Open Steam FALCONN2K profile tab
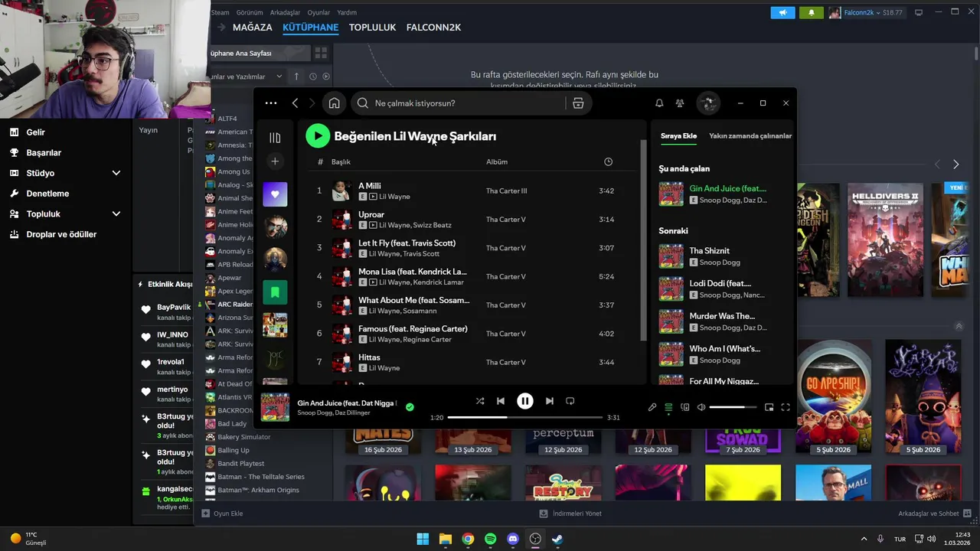 (x=433, y=28)
